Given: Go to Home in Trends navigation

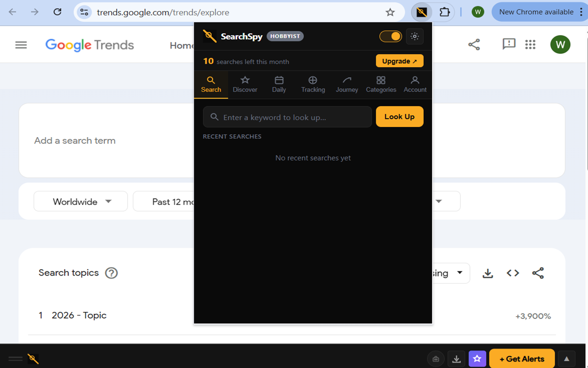Looking at the screenshot, I should click(181, 45).
